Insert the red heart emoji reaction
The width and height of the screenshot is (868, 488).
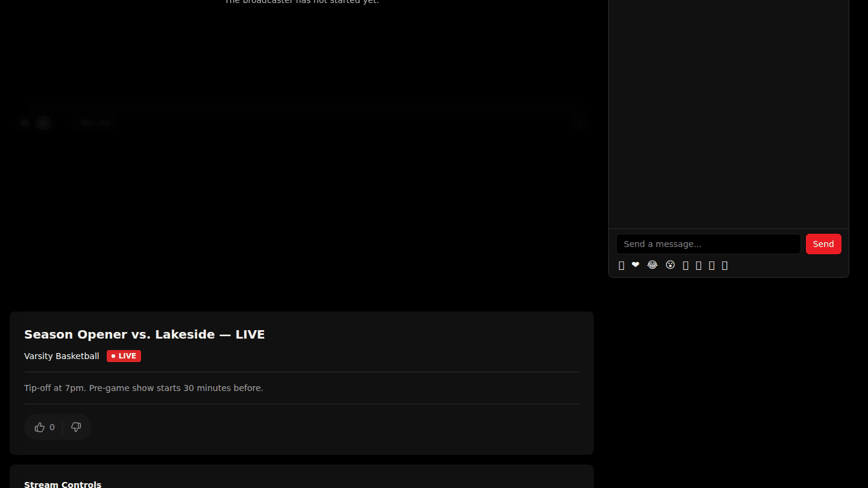(x=635, y=265)
